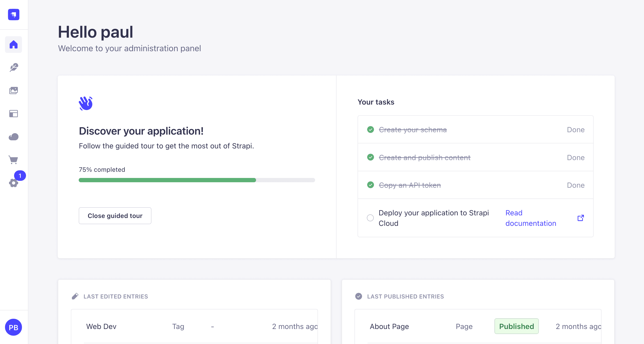
Task: Click the LAST EDITED ENTRIES label
Action: 116,297
